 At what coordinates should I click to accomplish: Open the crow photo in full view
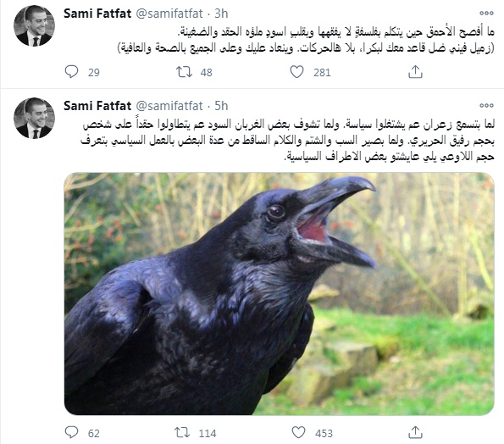click(279, 293)
